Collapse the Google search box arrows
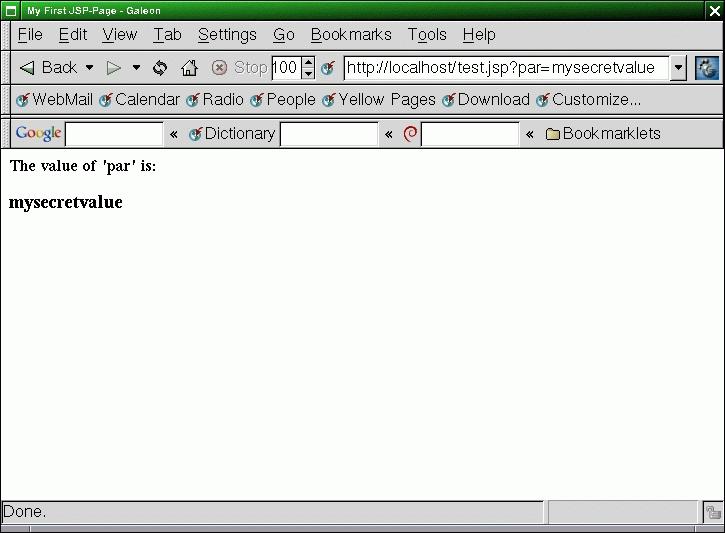 point(174,134)
